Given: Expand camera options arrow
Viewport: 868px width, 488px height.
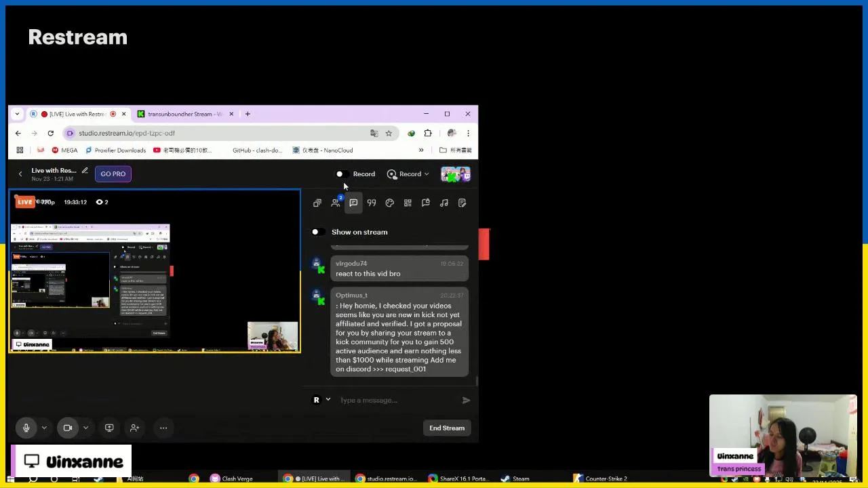Looking at the screenshot, I should pyautogui.click(x=85, y=428).
